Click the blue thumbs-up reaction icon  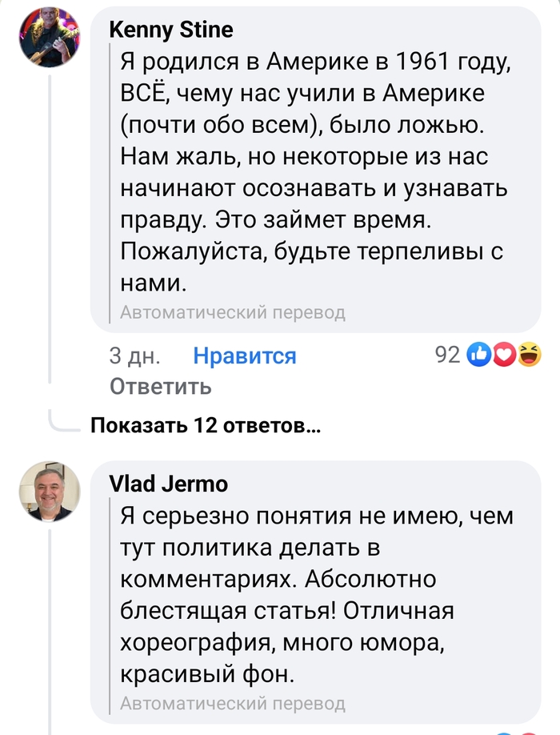coord(480,354)
